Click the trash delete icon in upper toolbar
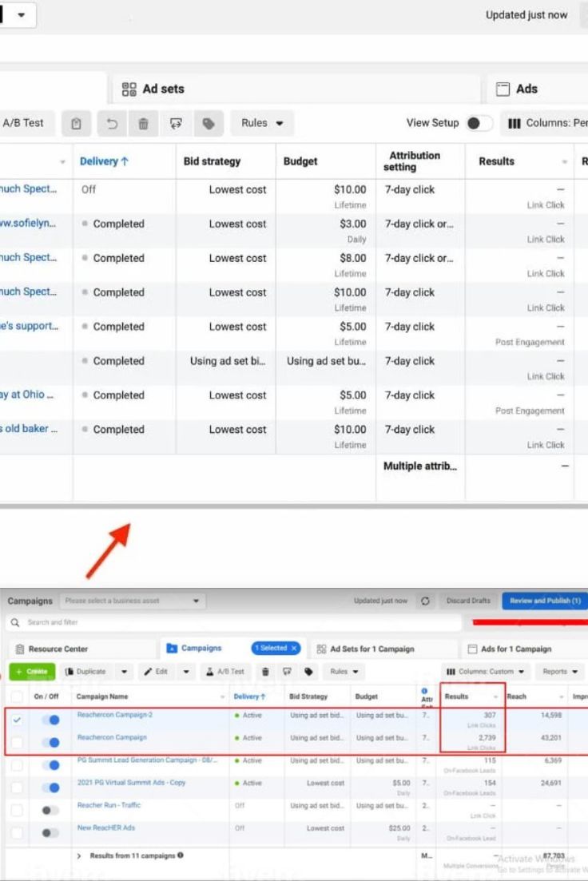588x881 pixels. [144, 124]
